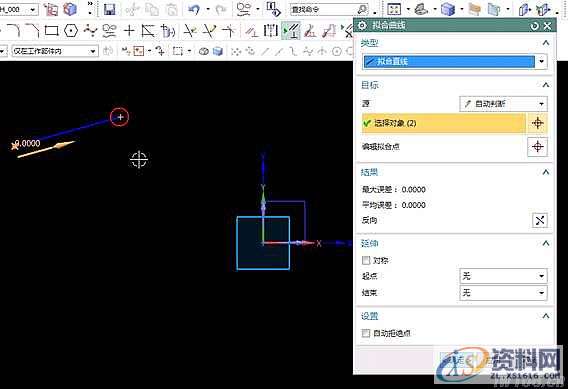Toggle the Symmetric extension checkbox
This screenshot has width=568, height=389.
(x=366, y=260)
